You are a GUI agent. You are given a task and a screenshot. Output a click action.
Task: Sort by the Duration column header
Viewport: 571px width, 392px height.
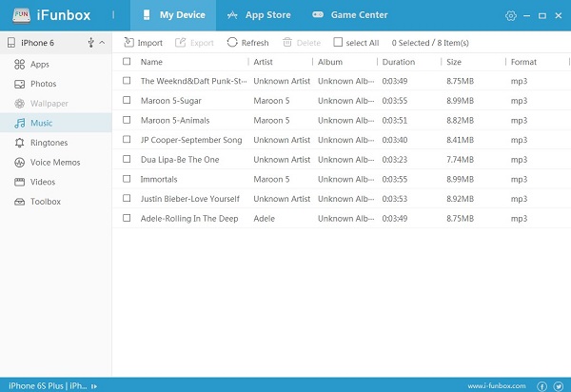[x=399, y=62]
